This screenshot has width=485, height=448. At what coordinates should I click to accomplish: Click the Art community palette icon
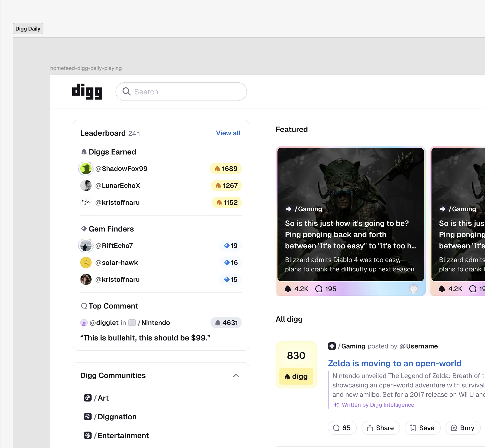(88, 398)
